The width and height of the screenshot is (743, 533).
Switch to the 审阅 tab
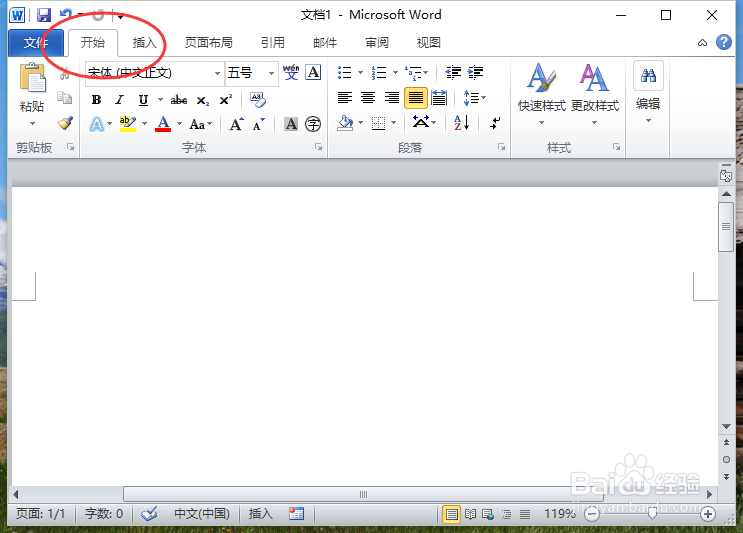377,43
